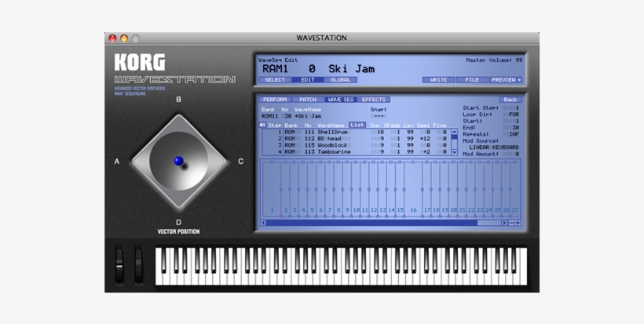Select timeline step 1
The height and width of the screenshot is (324, 644).
coord(272,210)
